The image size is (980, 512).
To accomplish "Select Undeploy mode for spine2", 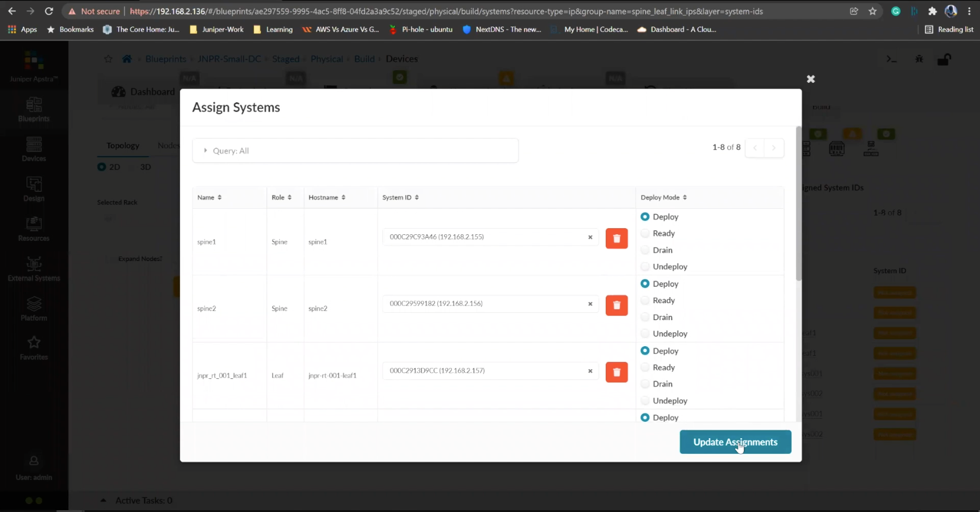I will (645, 333).
